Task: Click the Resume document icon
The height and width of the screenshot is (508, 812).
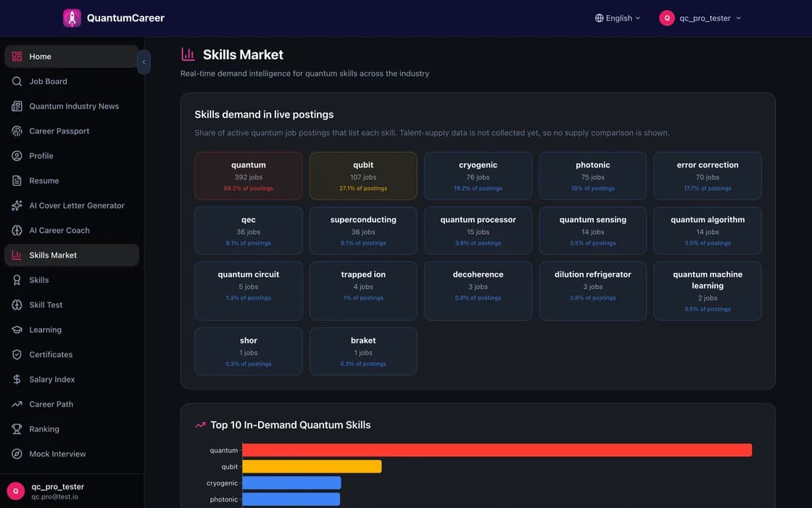Action: (x=17, y=181)
